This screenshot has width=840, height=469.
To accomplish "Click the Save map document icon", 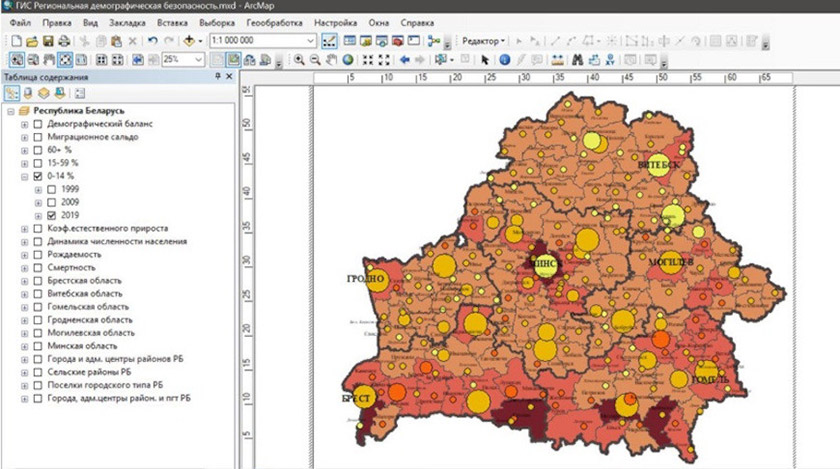I will 47,41.
